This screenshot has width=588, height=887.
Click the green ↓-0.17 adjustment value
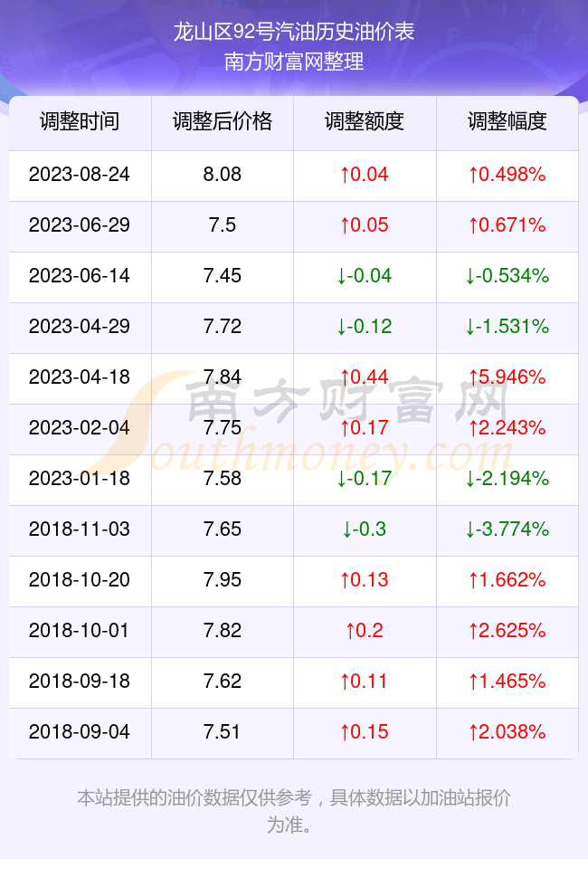(365, 479)
